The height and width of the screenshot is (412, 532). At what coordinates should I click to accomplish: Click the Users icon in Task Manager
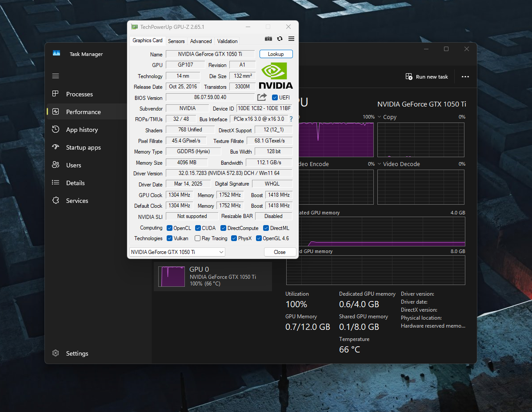pos(56,165)
